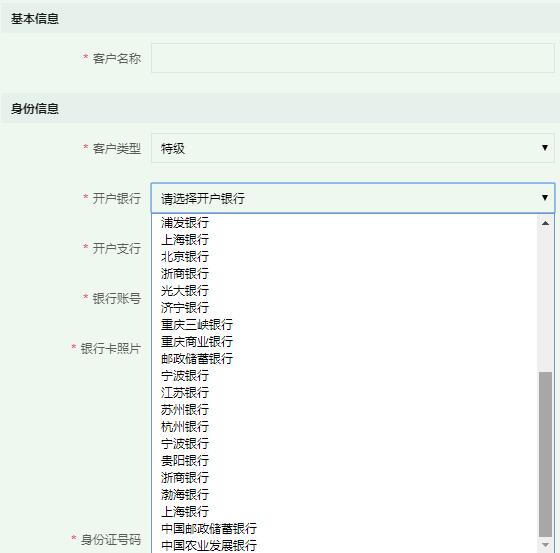Select the 中国邮政储蓄银行 option
This screenshot has width=560, height=553.
tap(344, 528)
